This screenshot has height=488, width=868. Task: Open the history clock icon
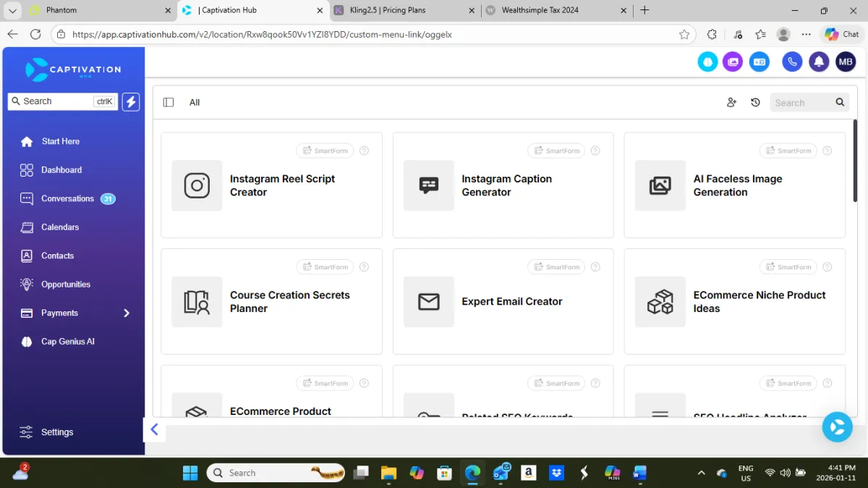(755, 103)
